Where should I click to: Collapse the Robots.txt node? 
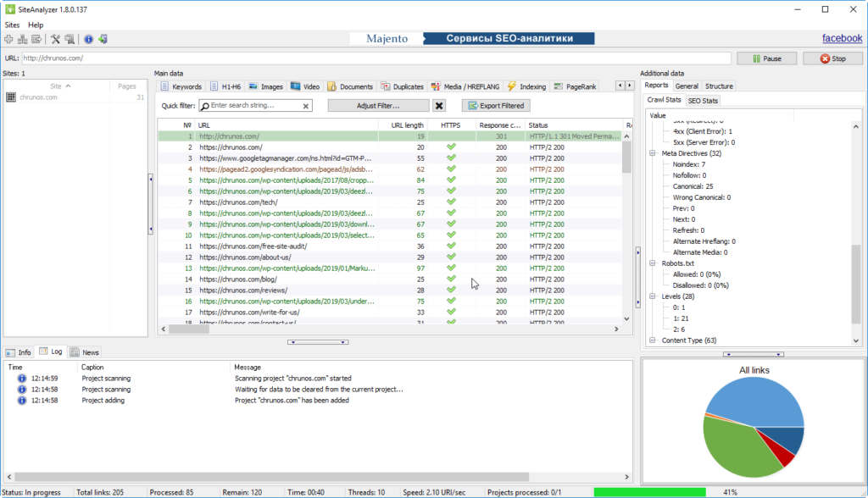coord(650,263)
